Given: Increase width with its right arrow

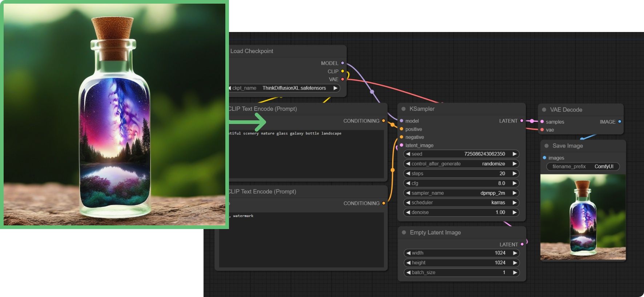Looking at the screenshot, I should click(x=515, y=253).
